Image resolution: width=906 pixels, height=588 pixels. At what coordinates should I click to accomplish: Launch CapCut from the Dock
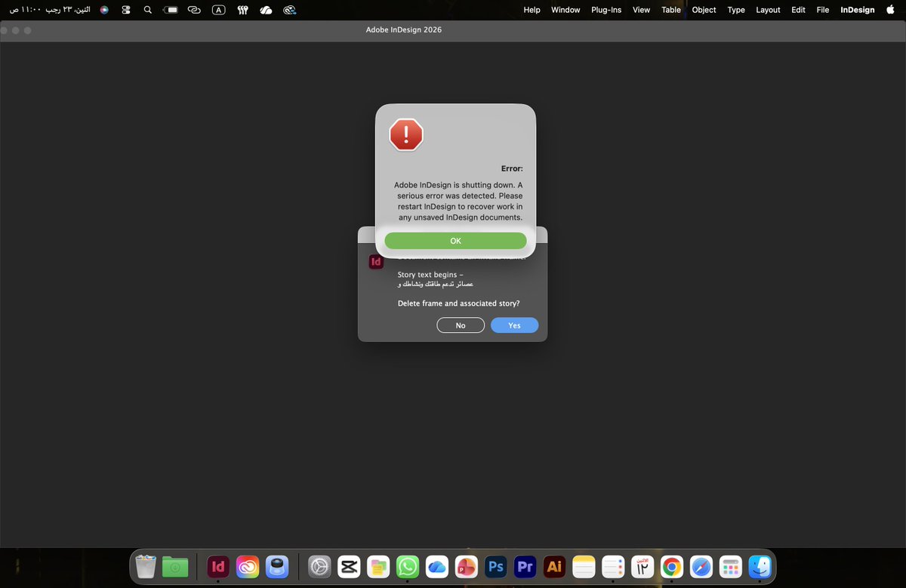coord(349,566)
